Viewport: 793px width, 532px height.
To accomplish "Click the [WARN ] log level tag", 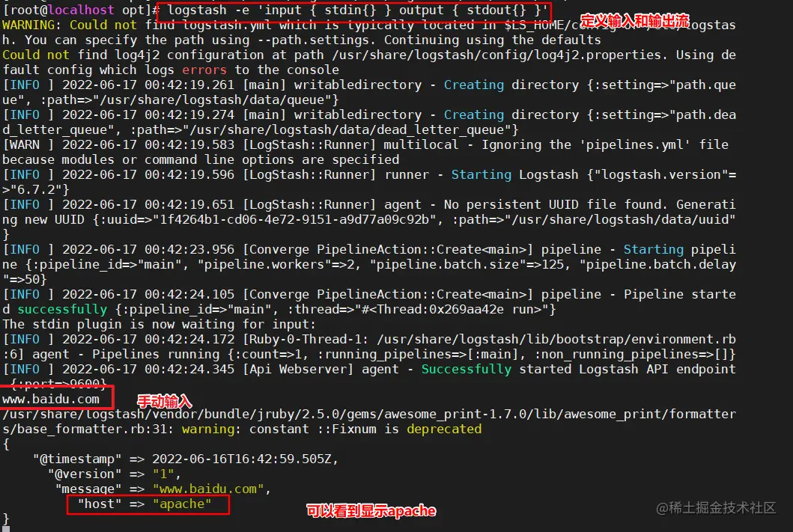I will point(28,144).
